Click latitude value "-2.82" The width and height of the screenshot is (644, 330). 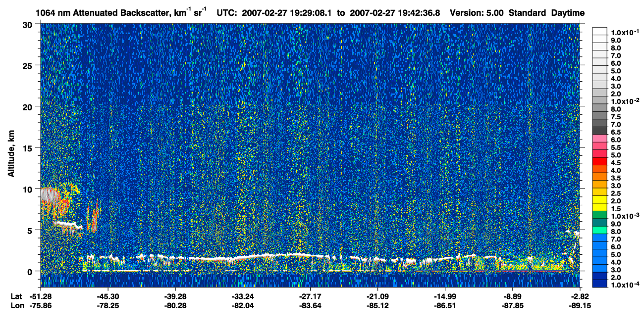(x=579, y=296)
